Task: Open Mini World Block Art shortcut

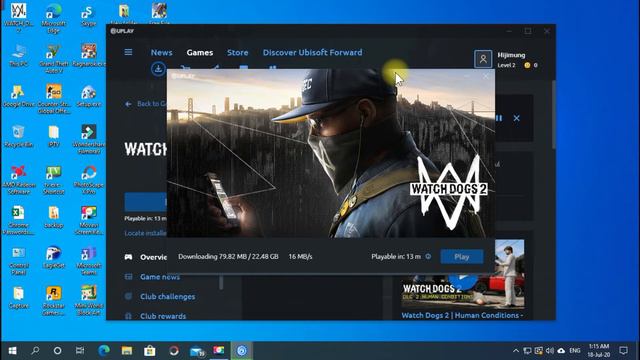Action: [89, 301]
